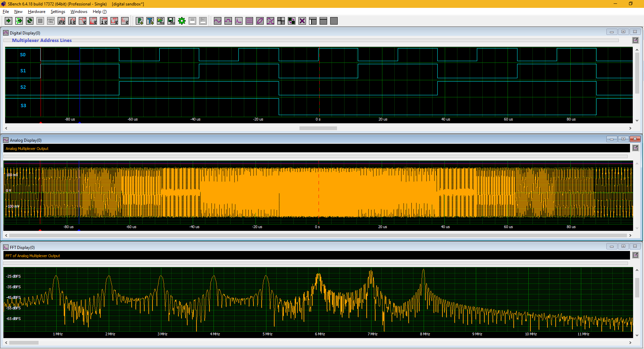This screenshot has height=349, width=644.
Task: Click the FFT Display horizontal scrollbar thumb
Action: click(24, 343)
